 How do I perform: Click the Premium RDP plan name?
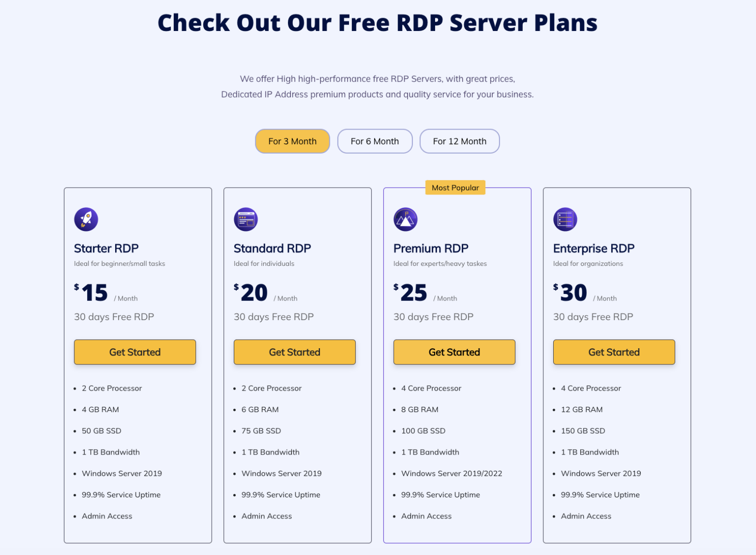coord(430,248)
